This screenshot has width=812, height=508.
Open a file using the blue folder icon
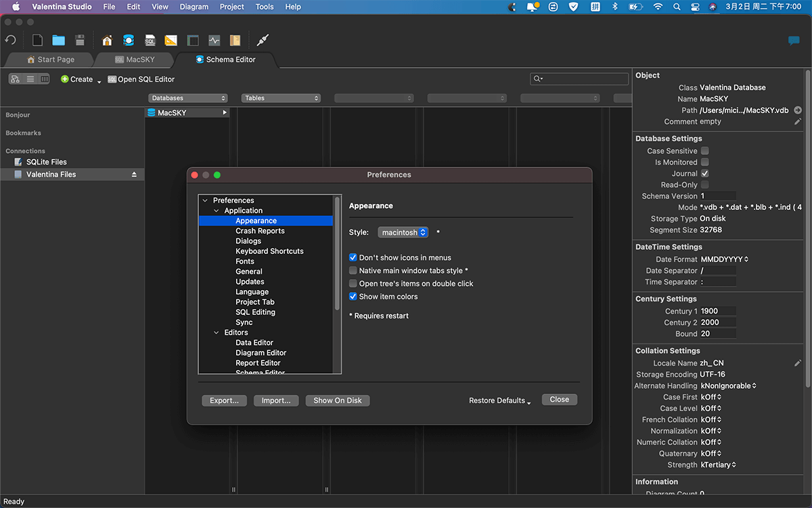[59, 40]
